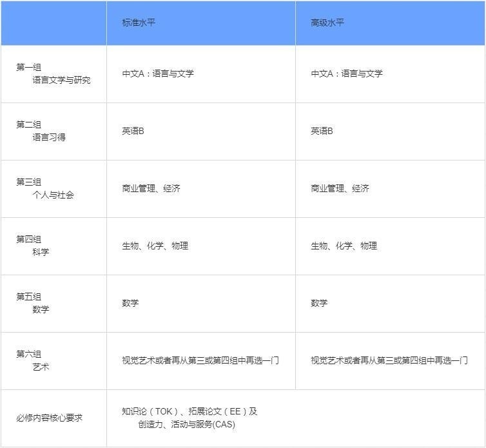Select 数学 in the 高级水平 column
The width and height of the screenshot is (486, 448).
pos(319,303)
